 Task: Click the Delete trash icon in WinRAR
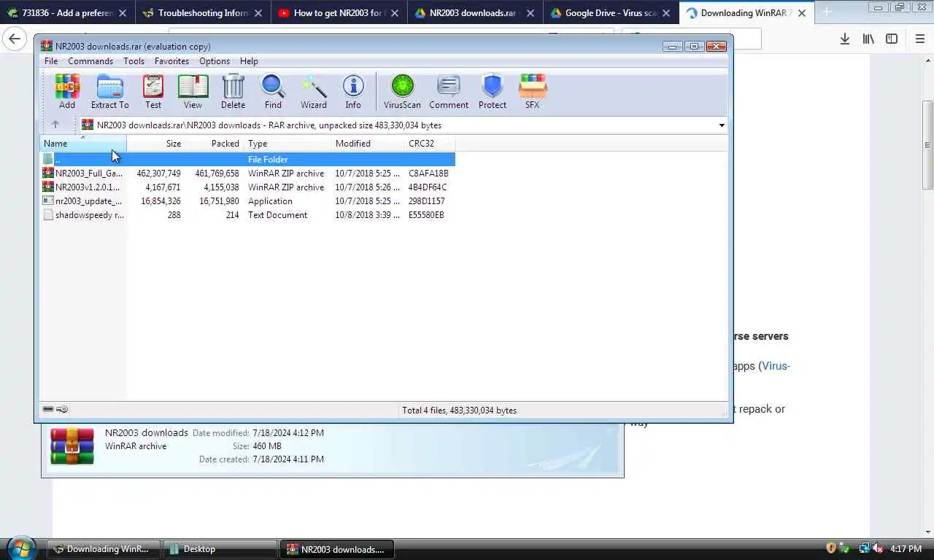point(233,92)
